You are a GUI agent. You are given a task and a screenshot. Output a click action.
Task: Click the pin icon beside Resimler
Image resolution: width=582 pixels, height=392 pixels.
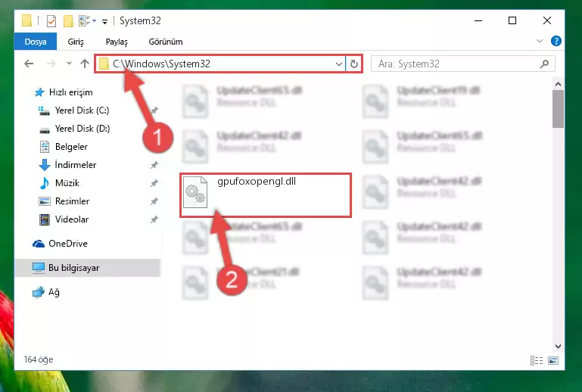[x=154, y=201]
